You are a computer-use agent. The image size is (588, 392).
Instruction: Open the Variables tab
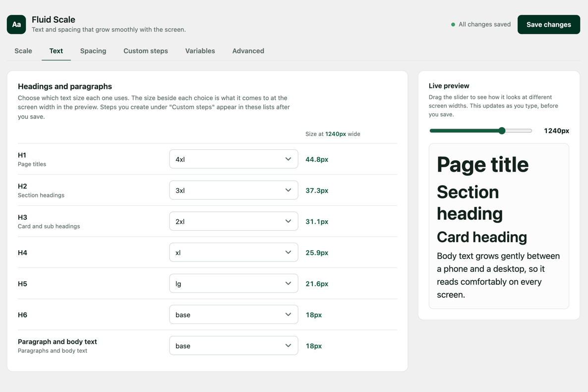200,51
